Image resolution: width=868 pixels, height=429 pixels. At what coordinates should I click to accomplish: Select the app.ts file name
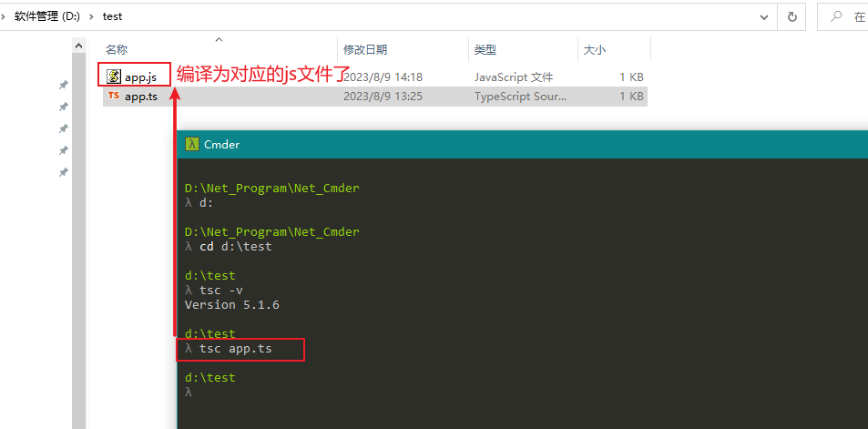tap(141, 97)
